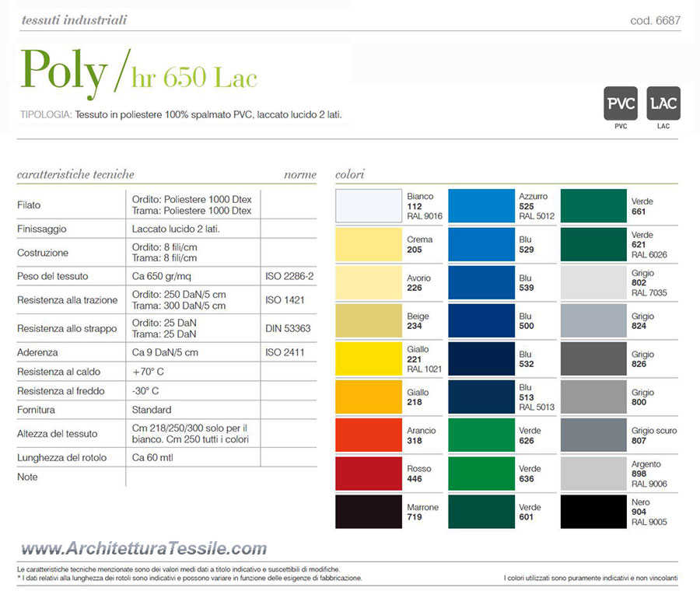This screenshot has width=700, height=591.
Task: Pick the Blu 529 swatch
Action: (481, 245)
